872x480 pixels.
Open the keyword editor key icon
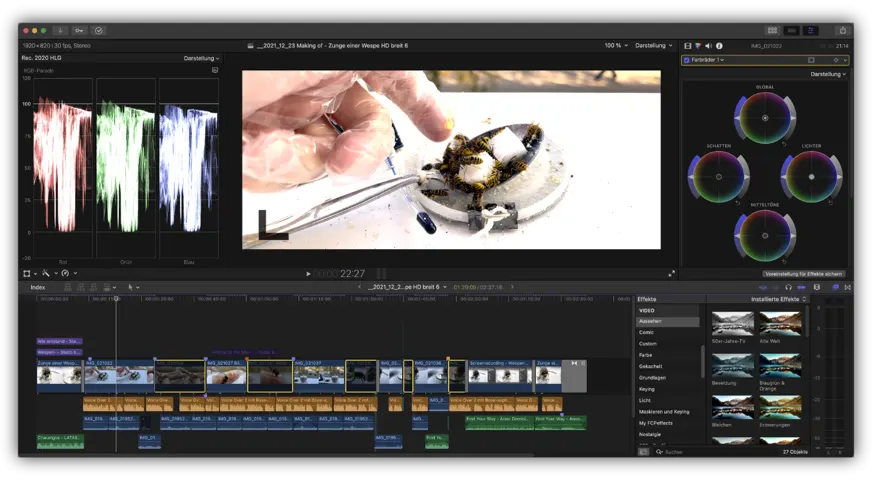pyautogui.click(x=79, y=31)
